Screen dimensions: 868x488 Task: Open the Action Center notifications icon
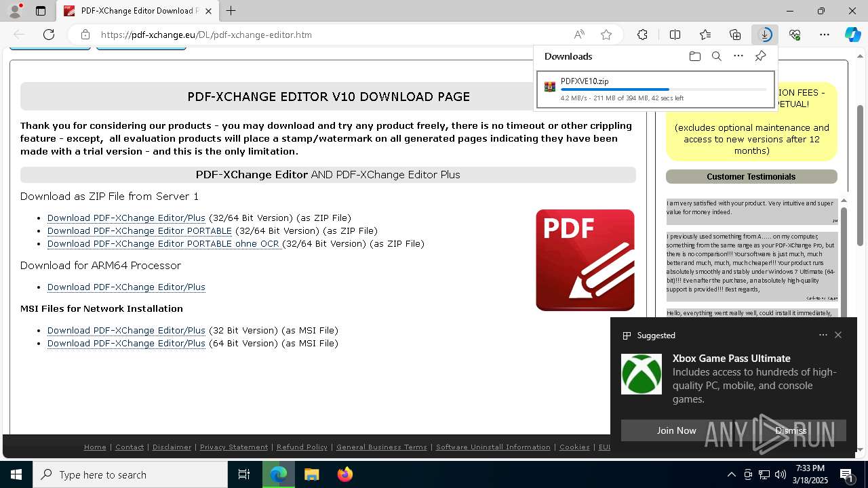point(846,474)
